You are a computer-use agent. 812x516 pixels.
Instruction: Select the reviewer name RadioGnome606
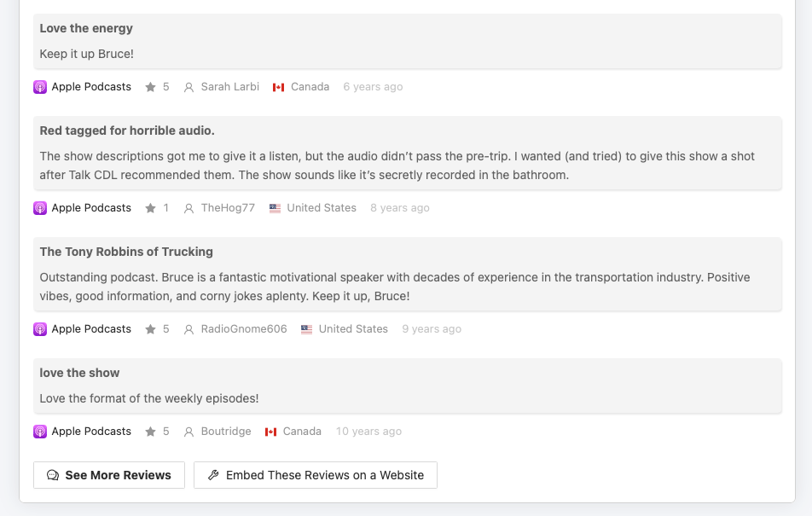244,329
